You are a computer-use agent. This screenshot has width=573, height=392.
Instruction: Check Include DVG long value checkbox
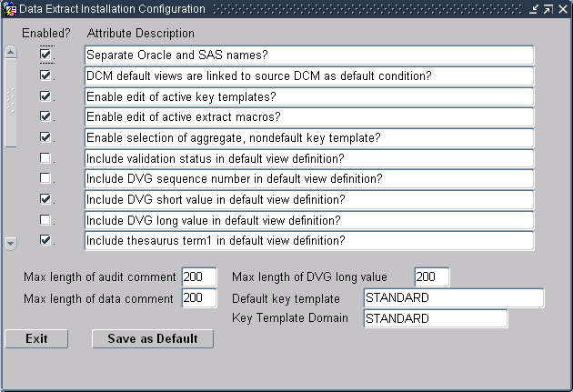point(45,219)
